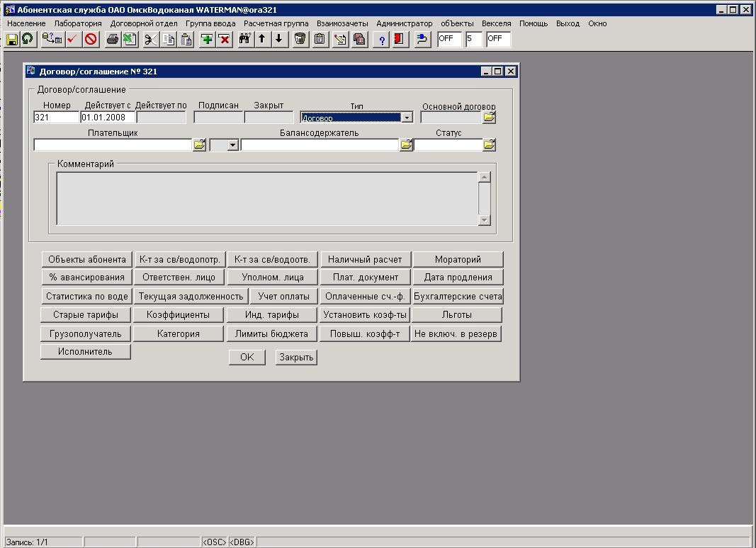Image resolution: width=756 pixels, height=548 pixels.
Task: Click the green refresh arrow toolbar icon
Action: [x=28, y=39]
